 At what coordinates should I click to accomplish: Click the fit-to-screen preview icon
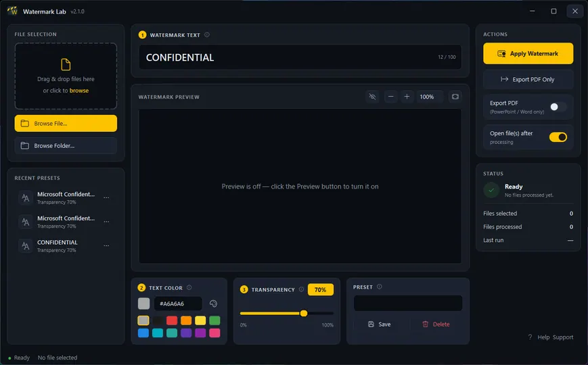[x=455, y=97]
